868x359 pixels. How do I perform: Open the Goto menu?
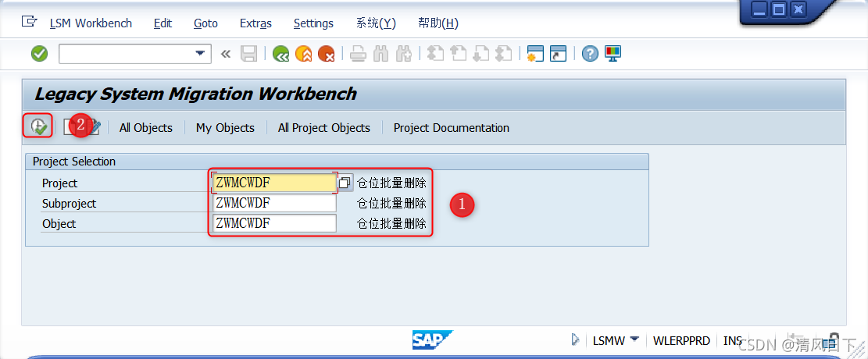click(206, 23)
